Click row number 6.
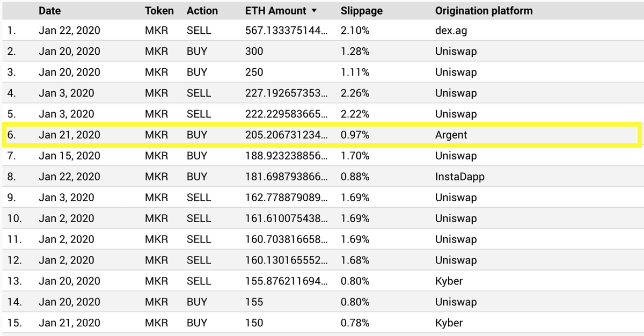 (x=12, y=135)
